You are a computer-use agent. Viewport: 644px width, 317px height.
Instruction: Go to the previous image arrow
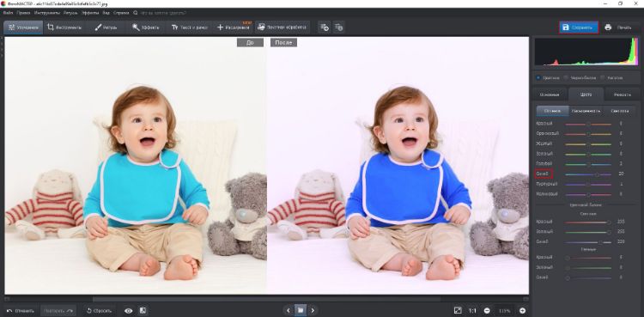pyautogui.click(x=288, y=310)
